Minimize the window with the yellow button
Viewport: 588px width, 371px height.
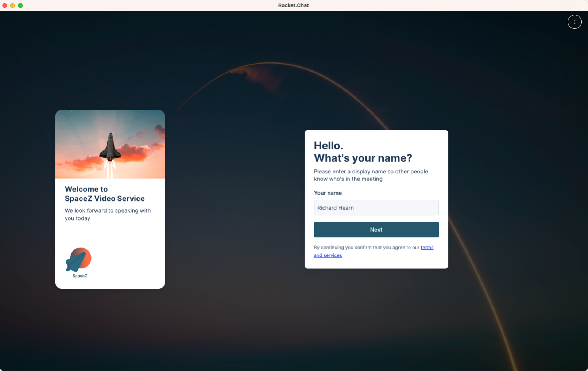[12, 5]
